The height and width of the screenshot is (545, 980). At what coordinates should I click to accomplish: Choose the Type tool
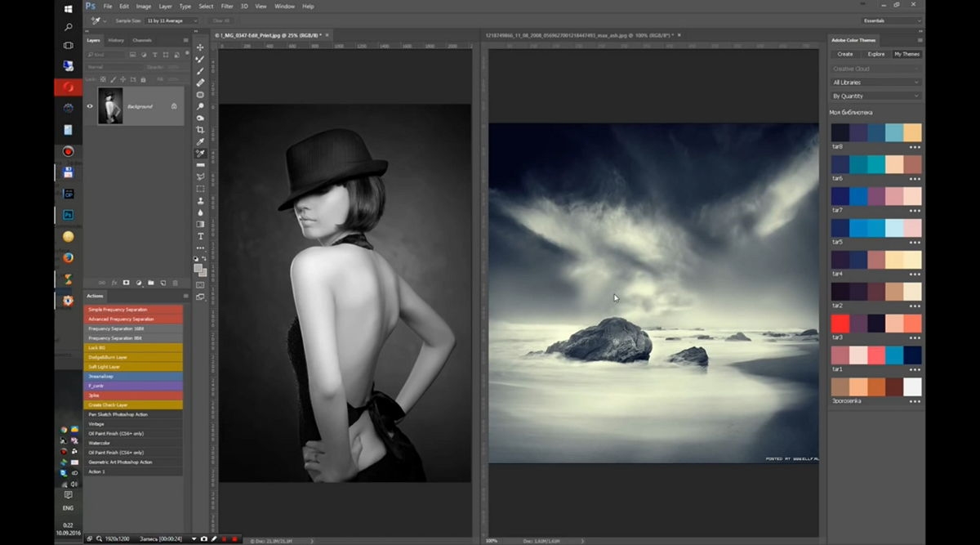pyautogui.click(x=200, y=236)
